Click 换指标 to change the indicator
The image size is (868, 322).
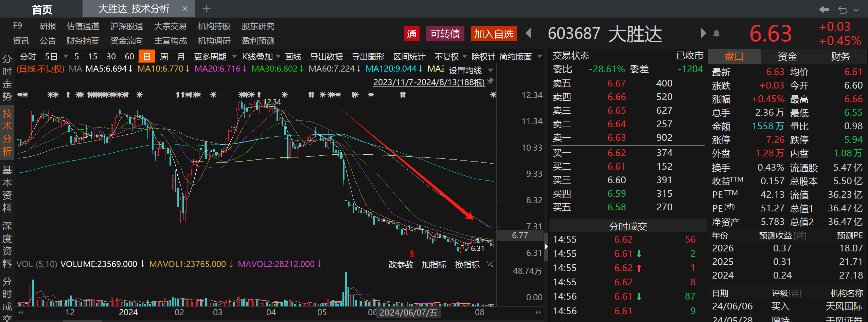pyautogui.click(x=467, y=265)
